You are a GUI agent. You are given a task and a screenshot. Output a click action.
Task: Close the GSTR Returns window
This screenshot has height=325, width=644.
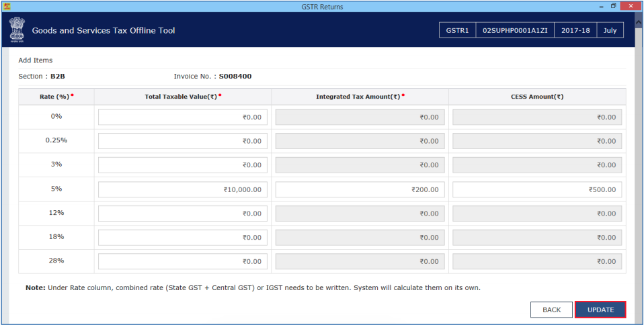click(631, 6)
